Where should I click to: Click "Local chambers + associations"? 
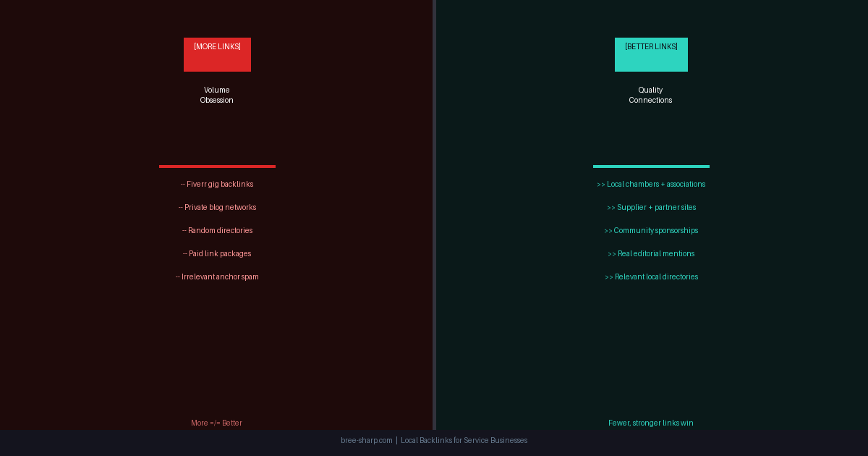click(x=651, y=184)
